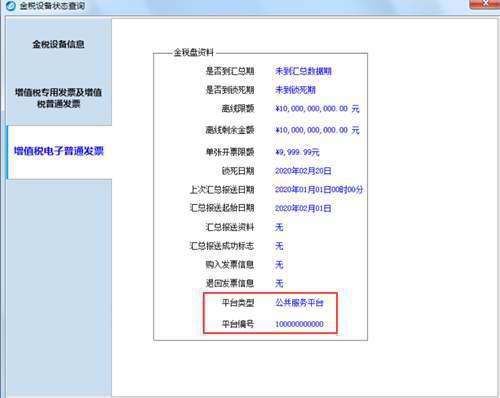The width and height of the screenshot is (500, 398).
Task: Click the 金税盘资料 group title
Action: point(194,52)
